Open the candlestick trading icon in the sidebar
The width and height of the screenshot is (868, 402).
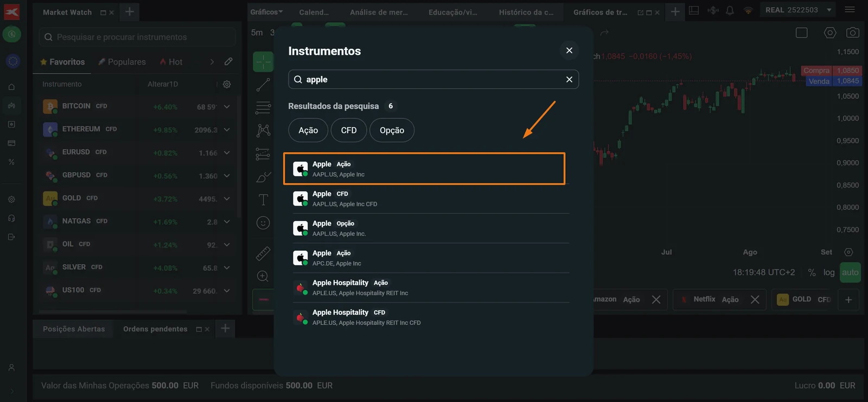[11, 105]
